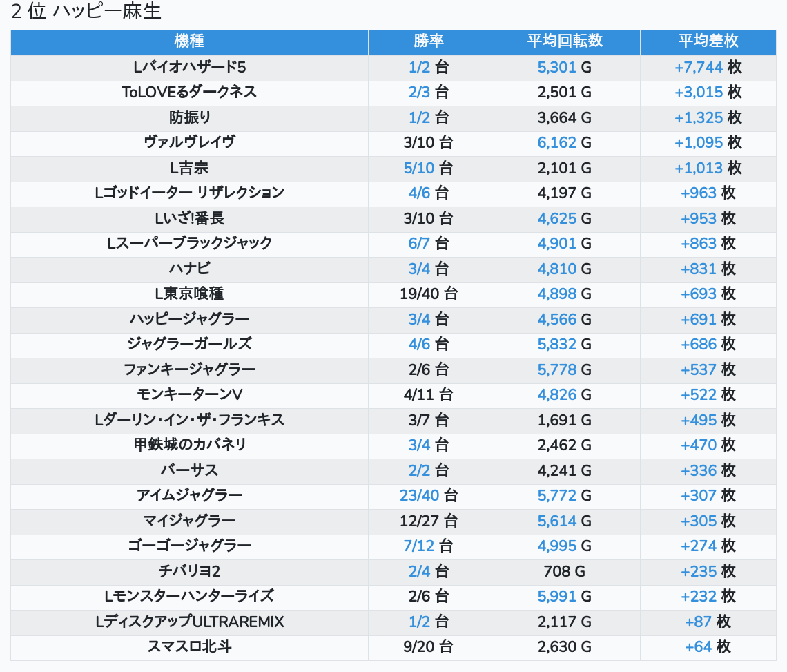Click the average spins value "5,301 G"
The height and width of the screenshot is (672, 787).
(x=565, y=67)
